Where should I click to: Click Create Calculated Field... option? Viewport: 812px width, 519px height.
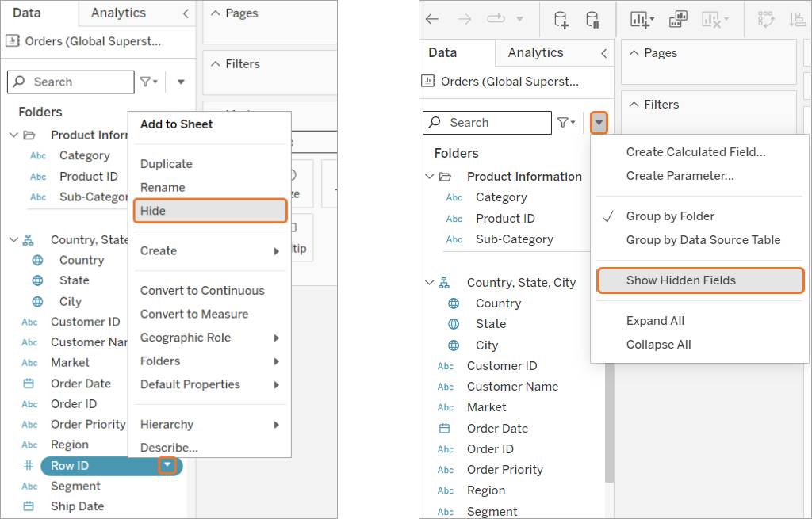[x=695, y=152]
